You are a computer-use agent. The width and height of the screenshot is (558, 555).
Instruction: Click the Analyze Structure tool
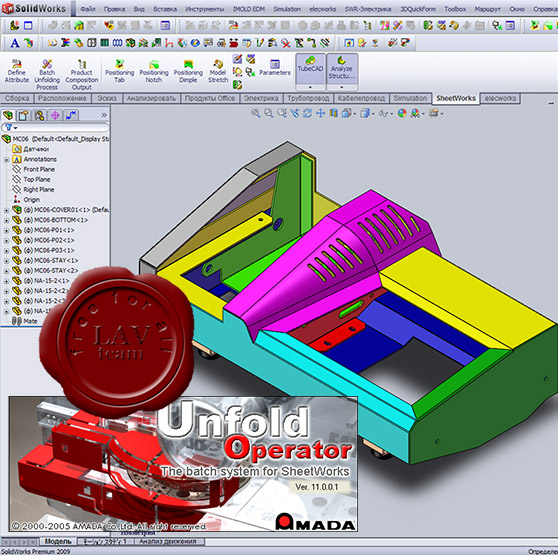(x=342, y=68)
